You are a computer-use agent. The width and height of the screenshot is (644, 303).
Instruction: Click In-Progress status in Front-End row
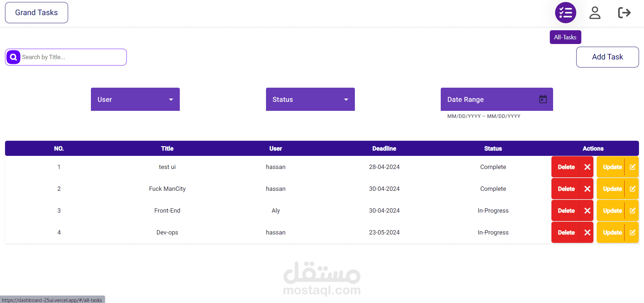coord(493,211)
